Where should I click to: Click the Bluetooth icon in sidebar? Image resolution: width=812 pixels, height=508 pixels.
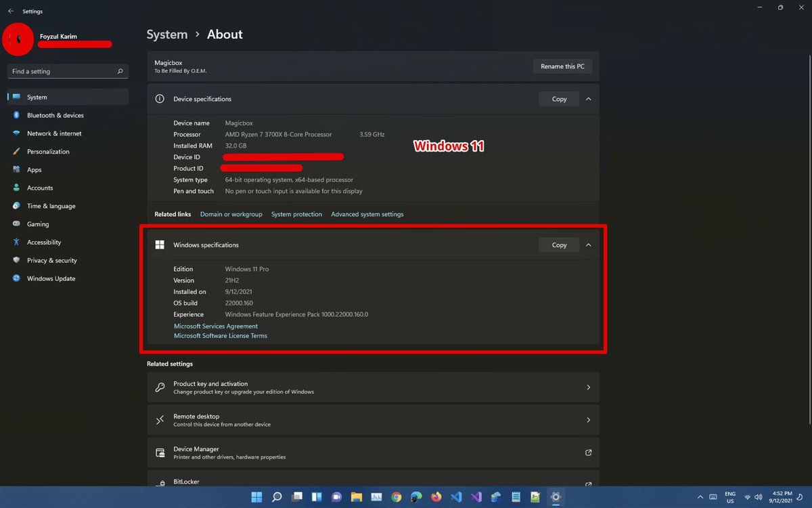16,115
